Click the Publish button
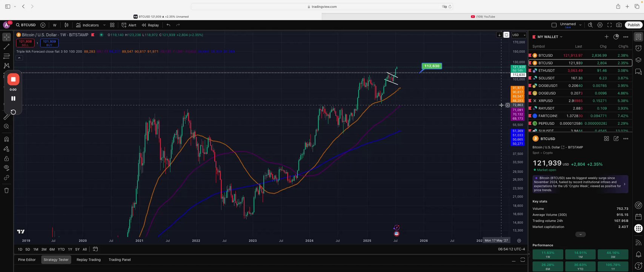644x272 pixels. 633,25
